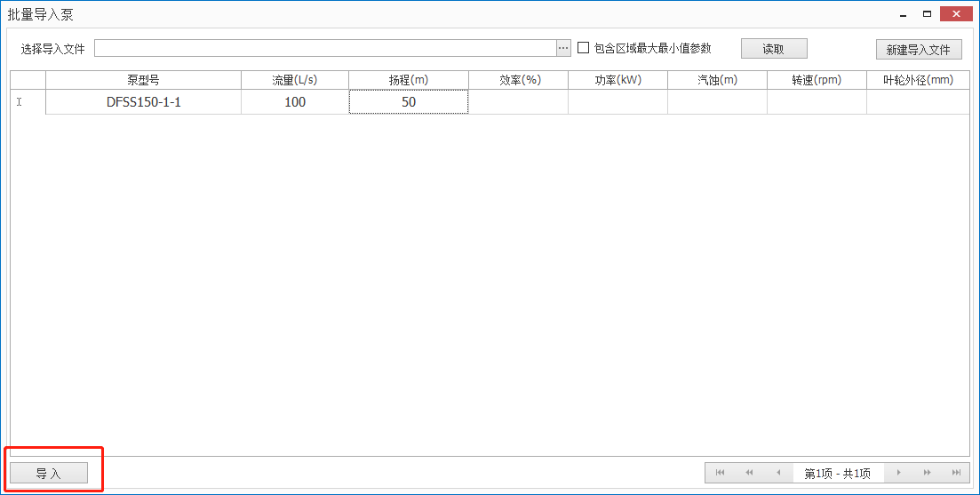
Task: Sort by 泵型号 column header
Action: pos(143,80)
